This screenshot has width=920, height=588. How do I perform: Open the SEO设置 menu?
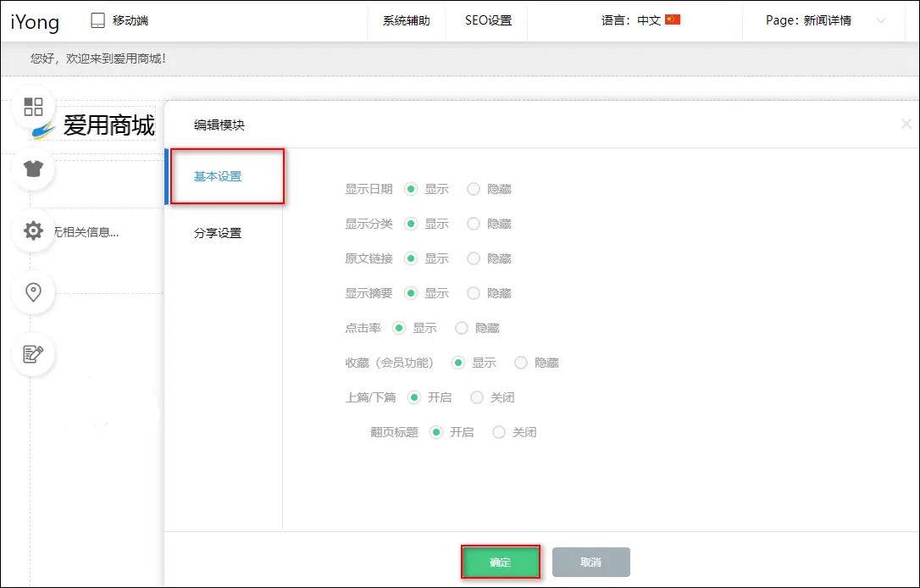(x=488, y=20)
